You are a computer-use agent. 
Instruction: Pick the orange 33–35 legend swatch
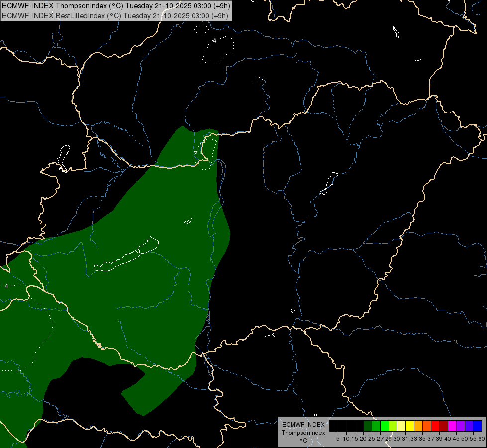tap(418, 426)
